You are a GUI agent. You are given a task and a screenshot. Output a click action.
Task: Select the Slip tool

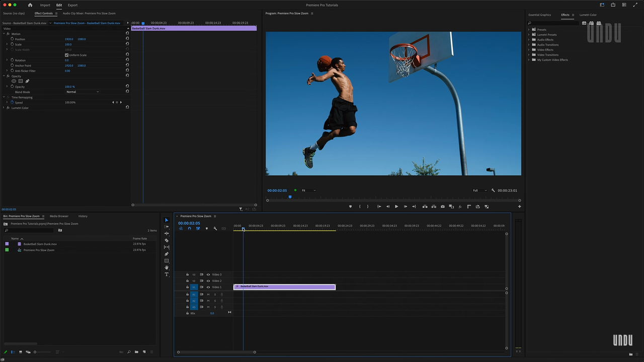coord(167,247)
